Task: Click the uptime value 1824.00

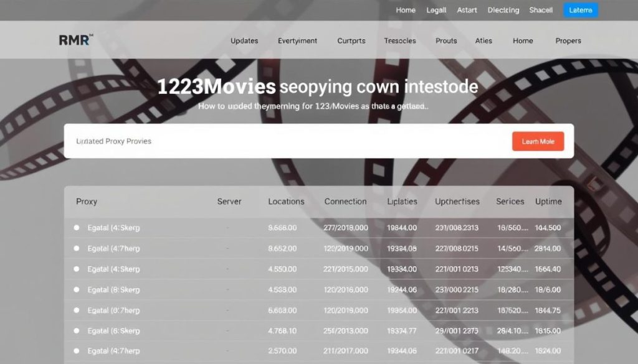Action: [x=548, y=351]
